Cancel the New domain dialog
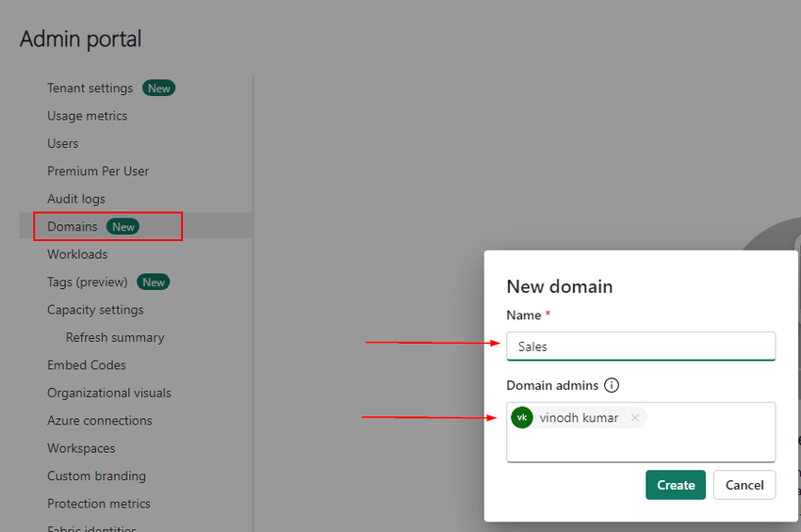This screenshot has width=801, height=532. pyautogui.click(x=744, y=485)
